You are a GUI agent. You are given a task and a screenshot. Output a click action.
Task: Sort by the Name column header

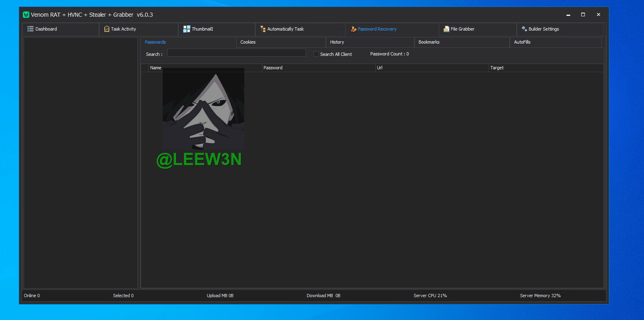click(156, 68)
